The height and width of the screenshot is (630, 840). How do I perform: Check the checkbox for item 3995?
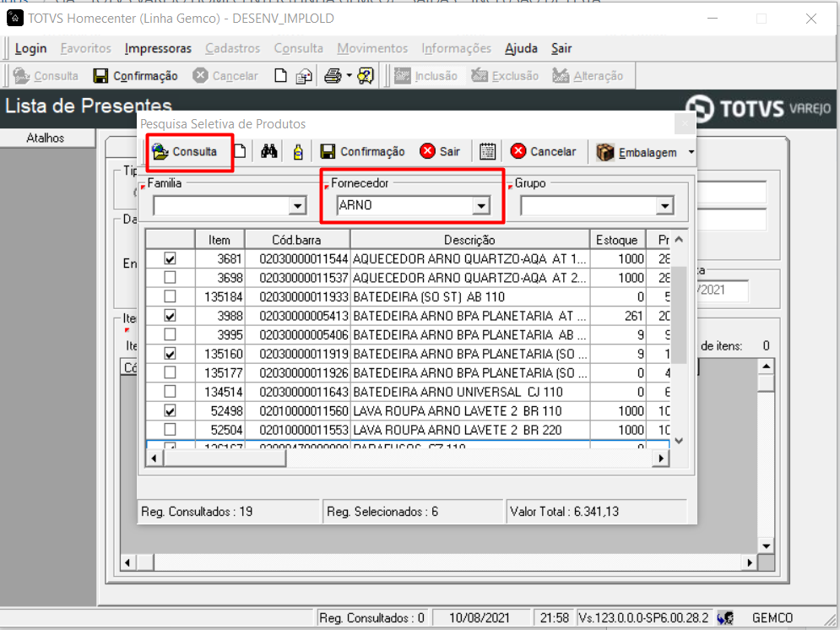point(170,334)
